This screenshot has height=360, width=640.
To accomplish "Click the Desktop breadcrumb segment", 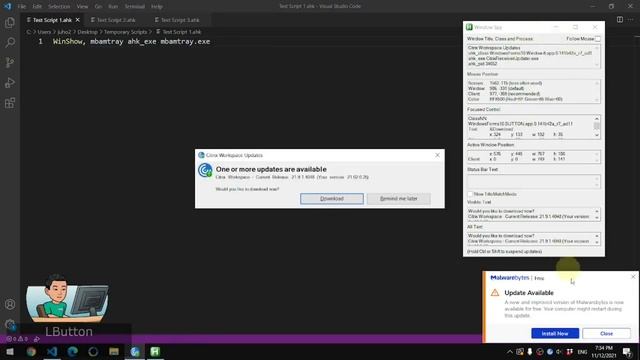I will pos(87,32).
